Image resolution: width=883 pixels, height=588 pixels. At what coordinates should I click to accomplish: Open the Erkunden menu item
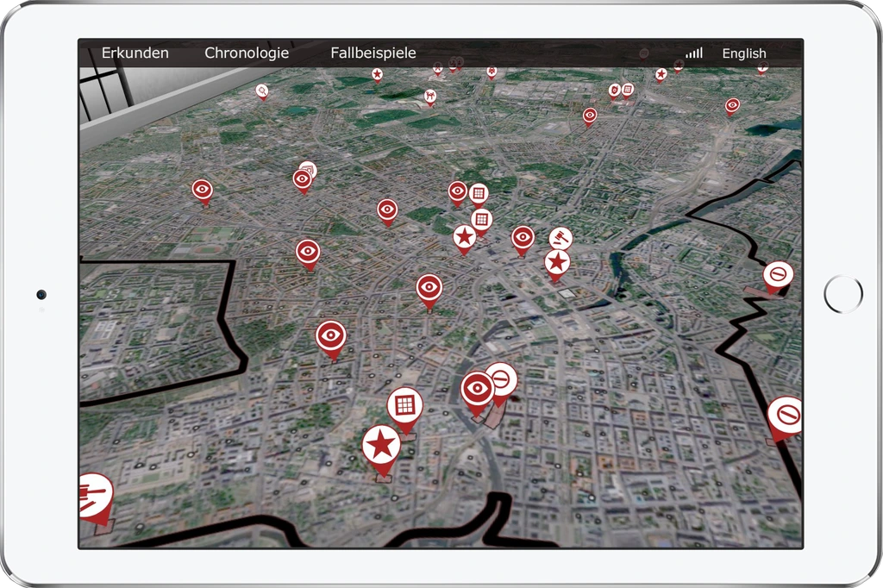pyautogui.click(x=135, y=53)
